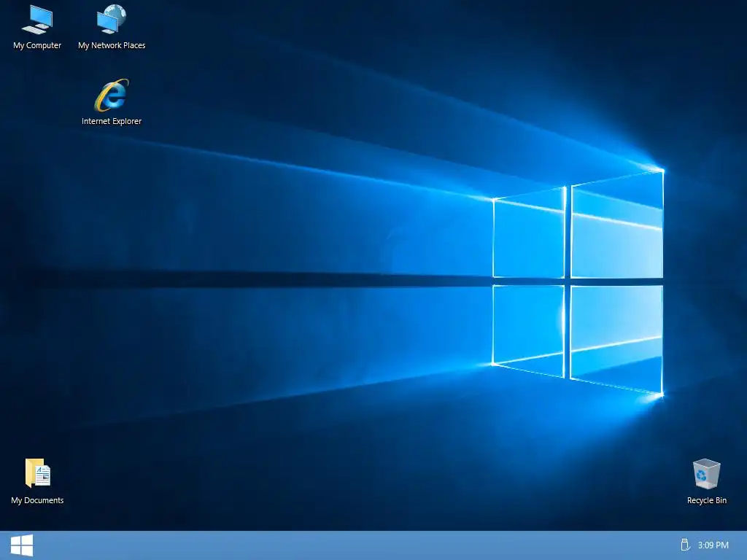Select the My Documents folder icon
747x560 pixels.
pos(38,472)
